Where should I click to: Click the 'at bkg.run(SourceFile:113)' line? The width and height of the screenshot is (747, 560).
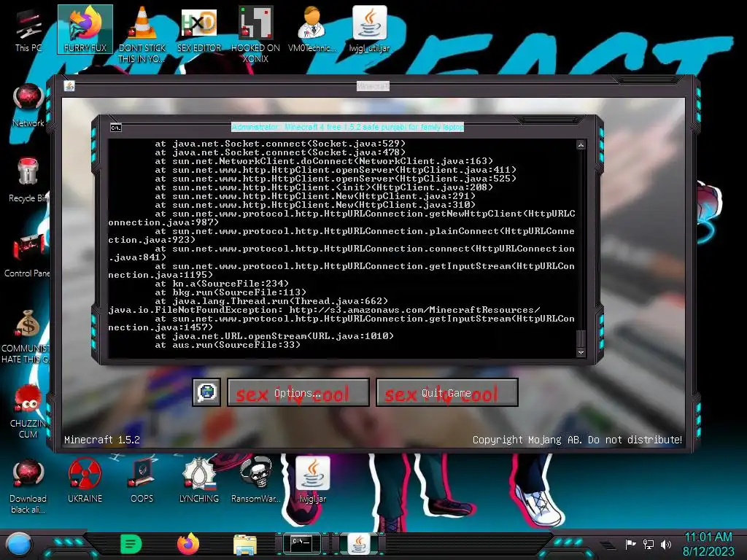[231, 292]
